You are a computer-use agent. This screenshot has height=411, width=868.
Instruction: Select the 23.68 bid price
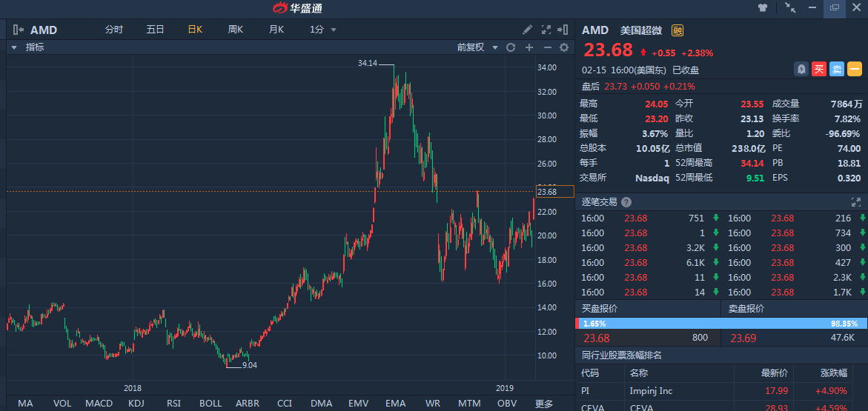(597, 338)
